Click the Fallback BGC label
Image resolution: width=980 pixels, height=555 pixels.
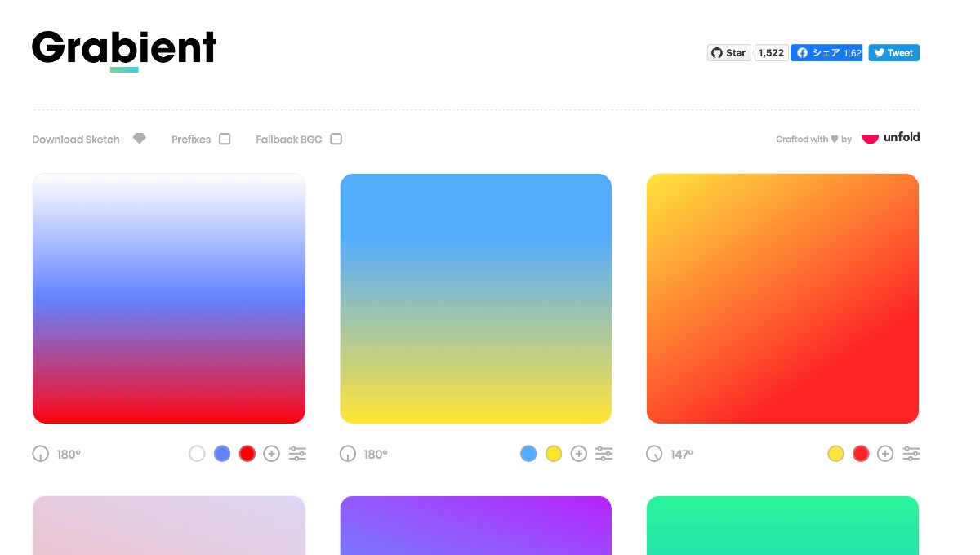click(289, 140)
